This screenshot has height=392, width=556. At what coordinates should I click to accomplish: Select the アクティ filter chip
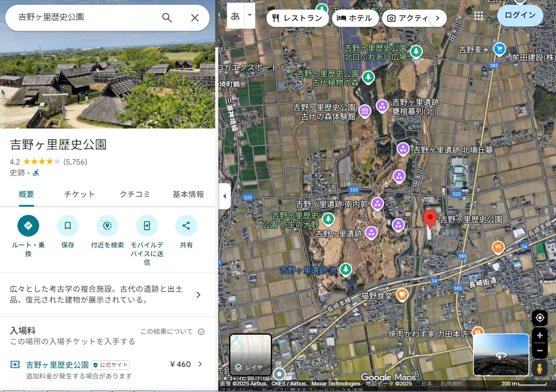pos(408,18)
